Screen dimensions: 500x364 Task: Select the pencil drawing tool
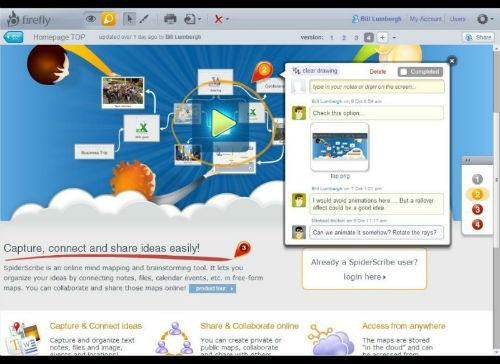(144, 19)
